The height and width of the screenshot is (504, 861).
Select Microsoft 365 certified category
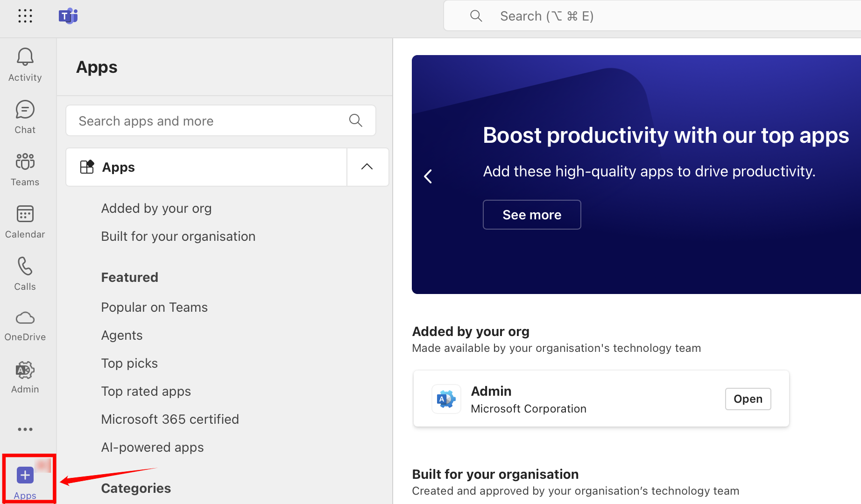(x=170, y=419)
